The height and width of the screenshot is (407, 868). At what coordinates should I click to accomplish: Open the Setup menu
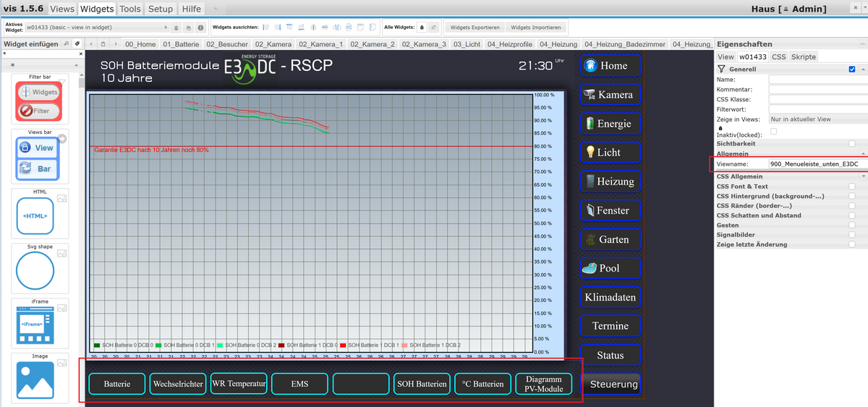point(161,9)
